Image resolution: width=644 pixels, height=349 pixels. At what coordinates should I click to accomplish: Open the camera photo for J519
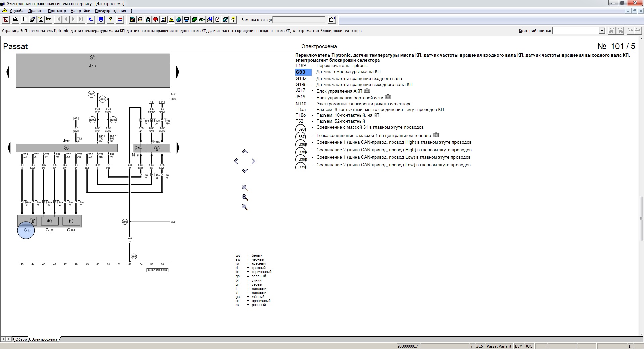388,97
